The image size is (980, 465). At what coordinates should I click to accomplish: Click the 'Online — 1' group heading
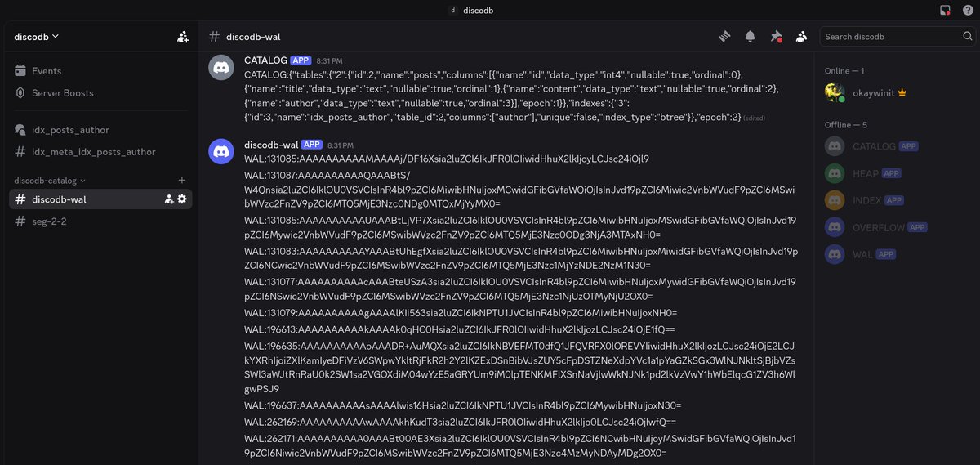[844, 71]
